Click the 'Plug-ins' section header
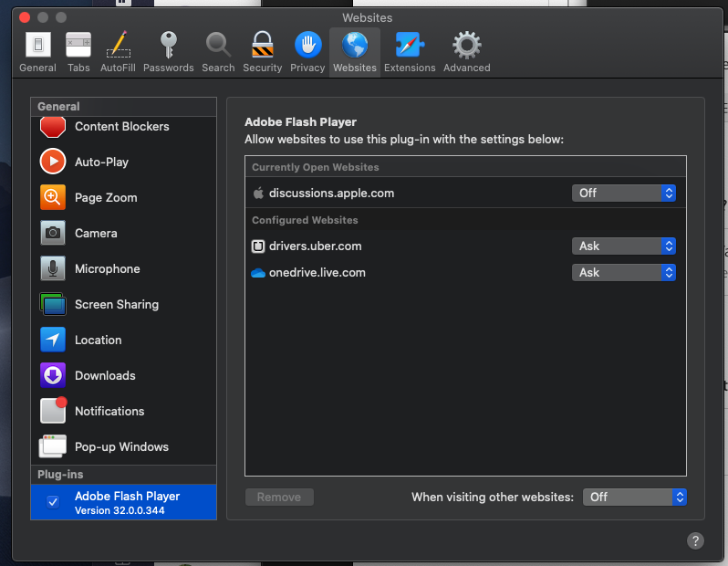This screenshot has width=728, height=566. click(x=60, y=475)
